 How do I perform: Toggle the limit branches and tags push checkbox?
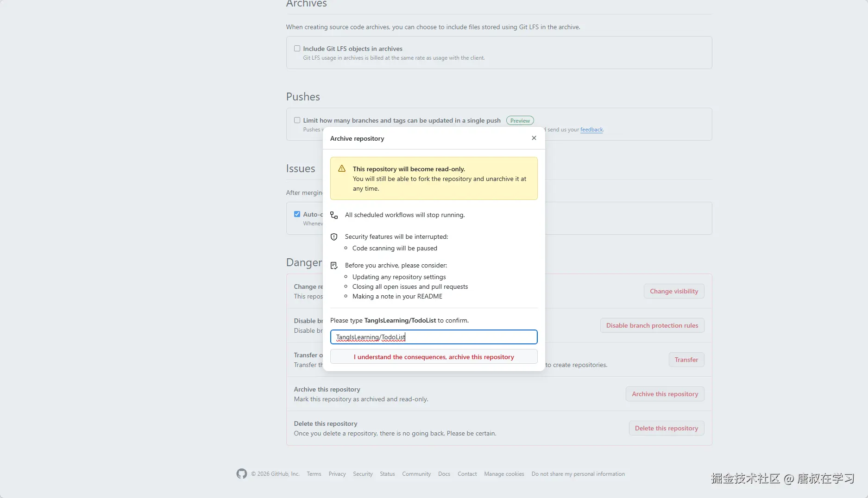point(297,120)
